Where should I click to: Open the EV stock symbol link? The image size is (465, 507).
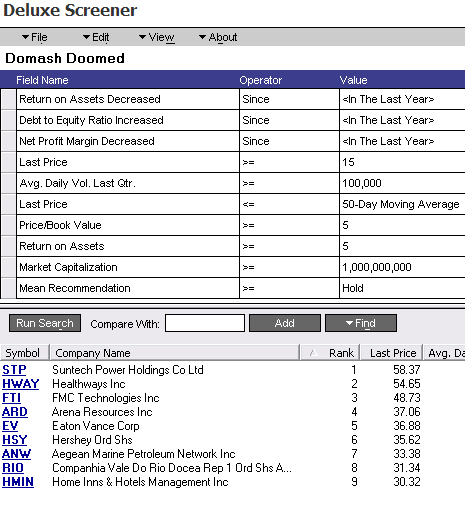10,426
